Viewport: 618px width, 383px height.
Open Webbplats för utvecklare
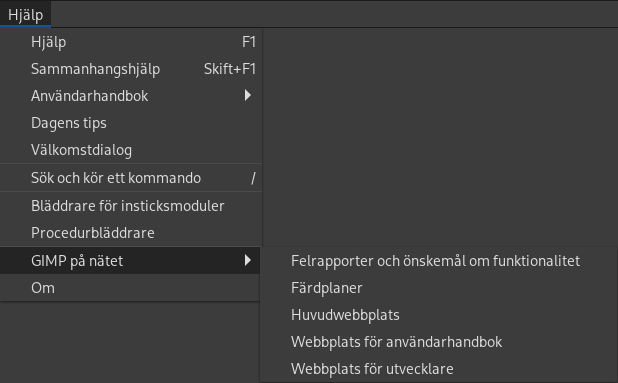click(439, 369)
